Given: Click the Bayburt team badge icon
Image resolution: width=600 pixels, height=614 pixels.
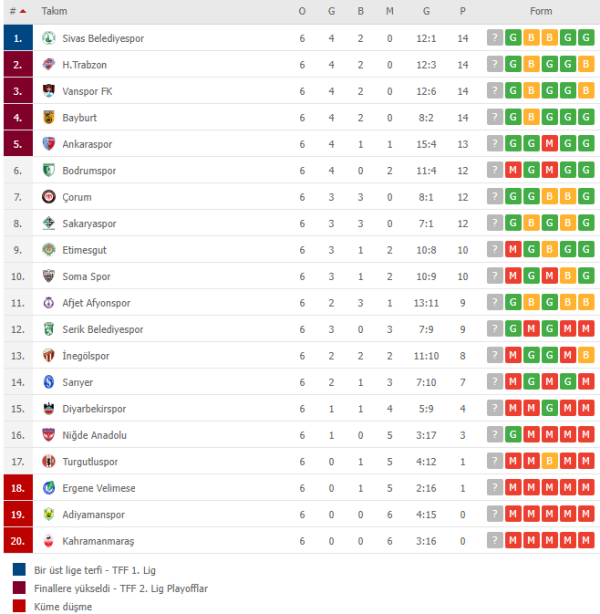Looking at the screenshot, I should pos(49,117).
